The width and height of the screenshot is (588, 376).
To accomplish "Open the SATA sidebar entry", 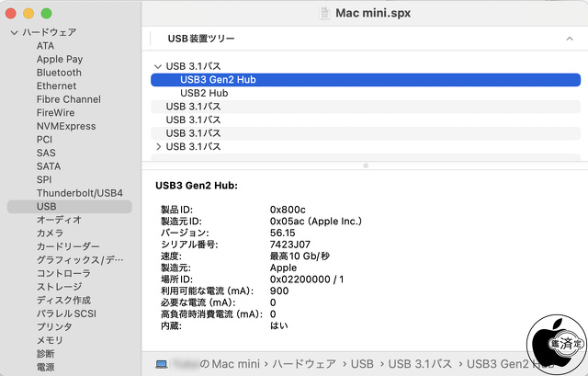I will click(x=49, y=166).
